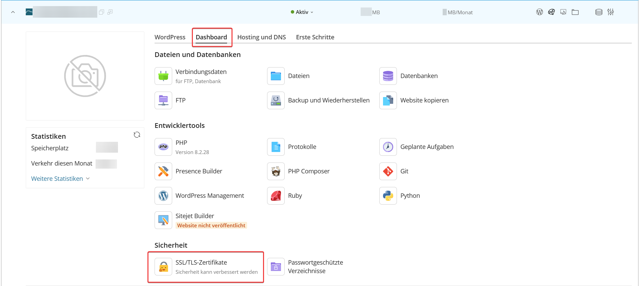Expand the Aktiv status dropdown
644x286 pixels.
[x=302, y=12]
